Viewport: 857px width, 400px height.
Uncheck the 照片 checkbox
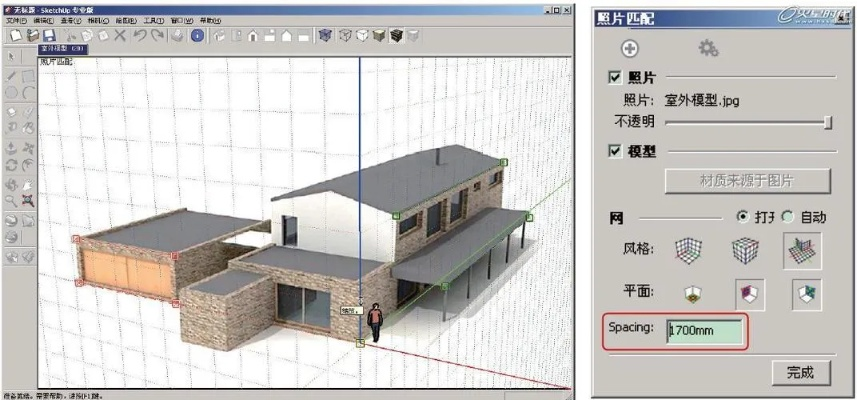tap(615, 77)
